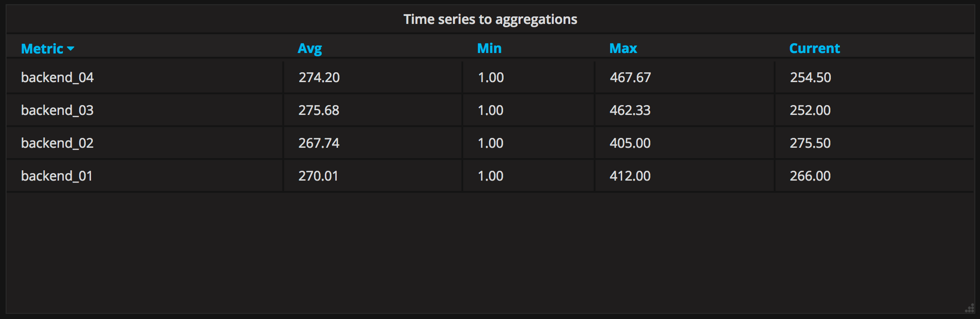The width and height of the screenshot is (980, 319).
Task: Click on the backend_01 metric name
Action: point(57,176)
